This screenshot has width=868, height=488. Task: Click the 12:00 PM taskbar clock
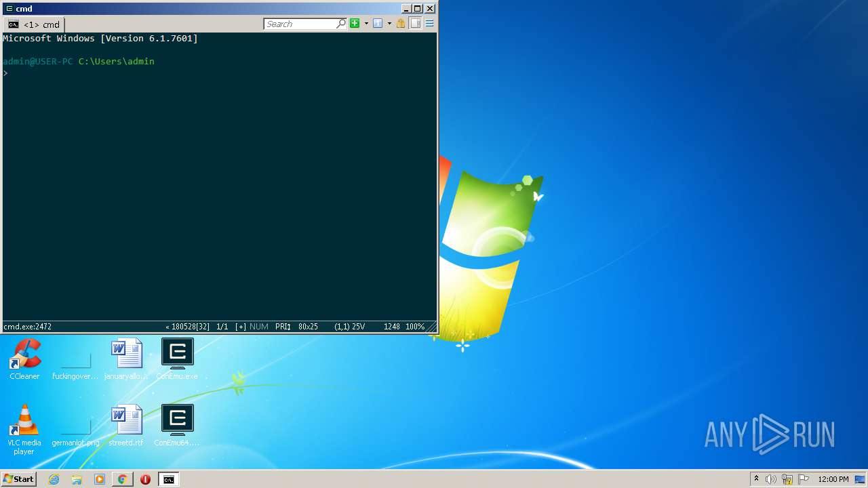click(833, 479)
